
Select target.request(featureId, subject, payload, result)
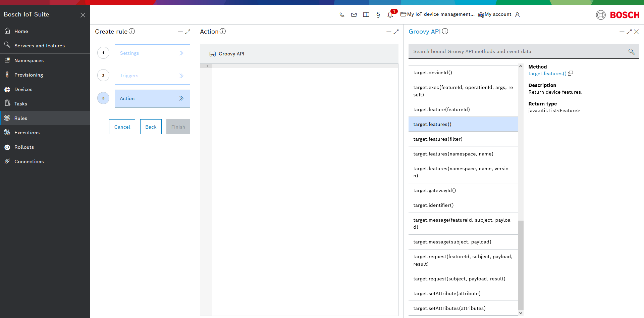[463, 260]
